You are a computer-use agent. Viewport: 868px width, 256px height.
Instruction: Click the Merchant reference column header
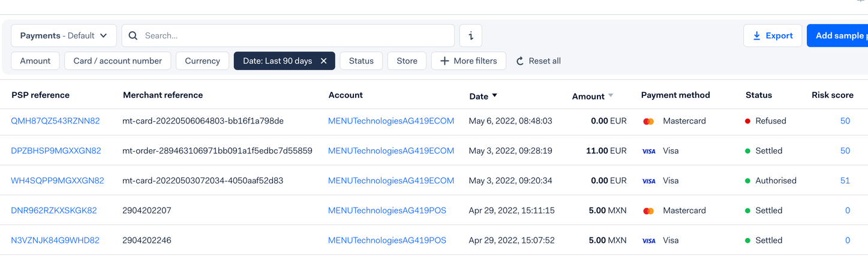coord(163,95)
